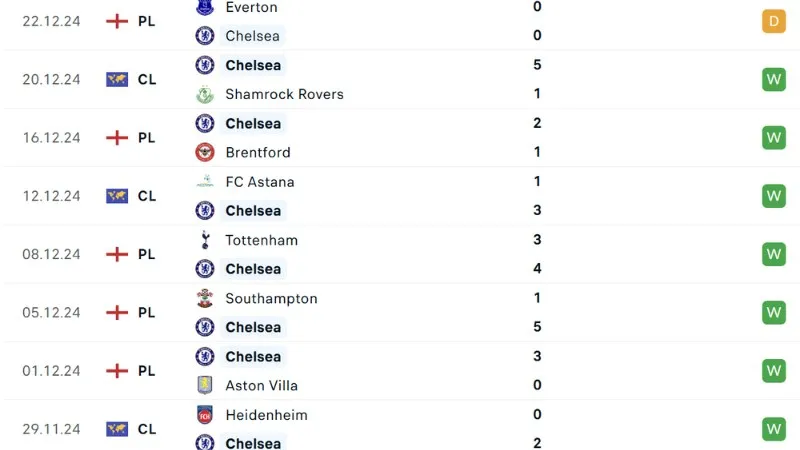800x450 pixels.
Task: Click the Brentford club crest
Action: (x=205, y=152)
